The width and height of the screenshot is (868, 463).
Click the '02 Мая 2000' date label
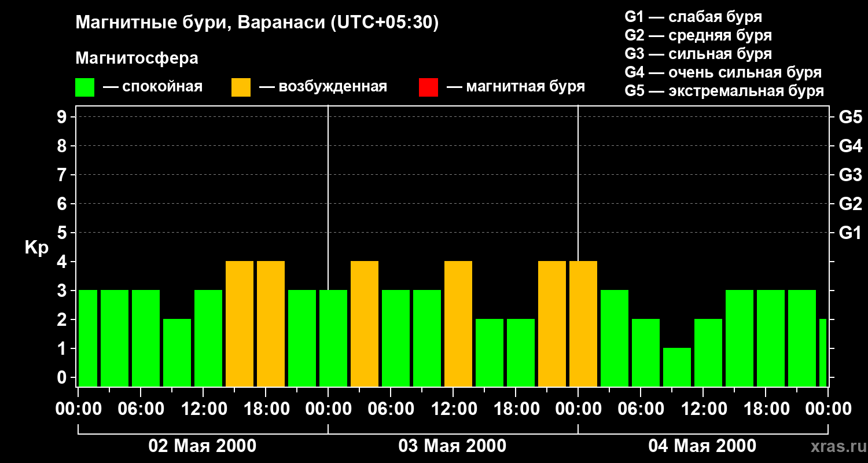(203, 446)
